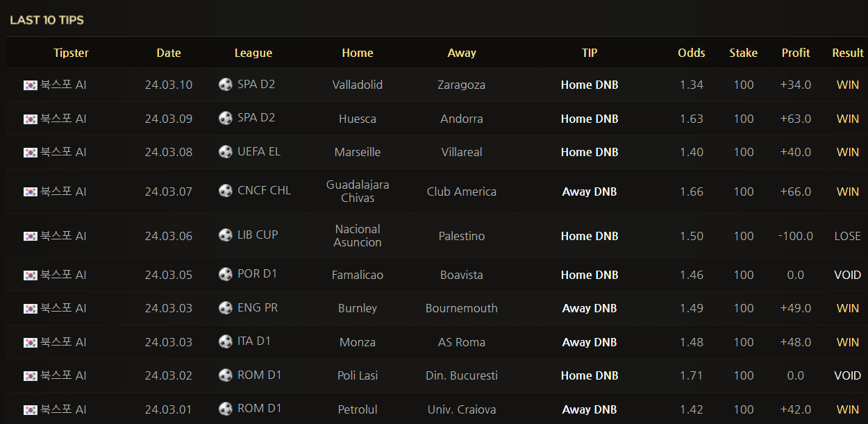Click the Date column header
Viewport: 868px width, 424px height.
[169, 53]
